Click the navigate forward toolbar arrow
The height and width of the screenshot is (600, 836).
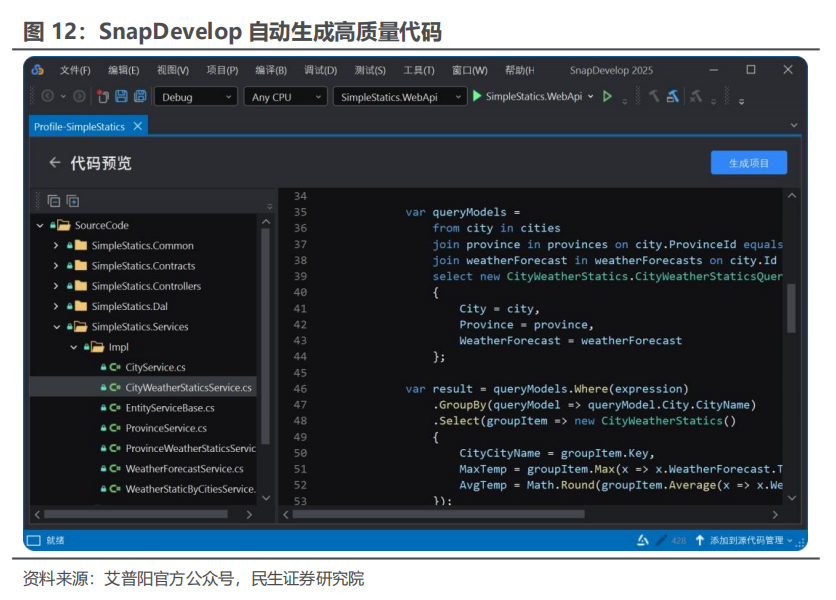(x=79, y=96)
